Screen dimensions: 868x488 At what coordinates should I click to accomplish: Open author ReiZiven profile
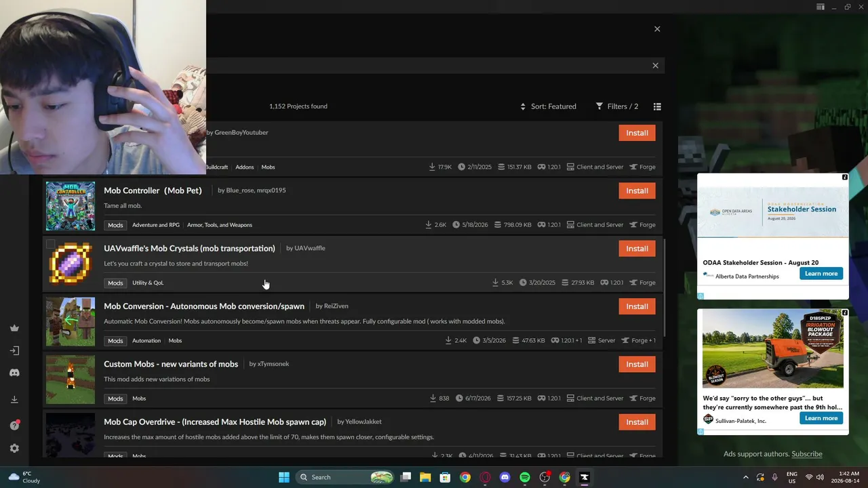click(336, 306)
